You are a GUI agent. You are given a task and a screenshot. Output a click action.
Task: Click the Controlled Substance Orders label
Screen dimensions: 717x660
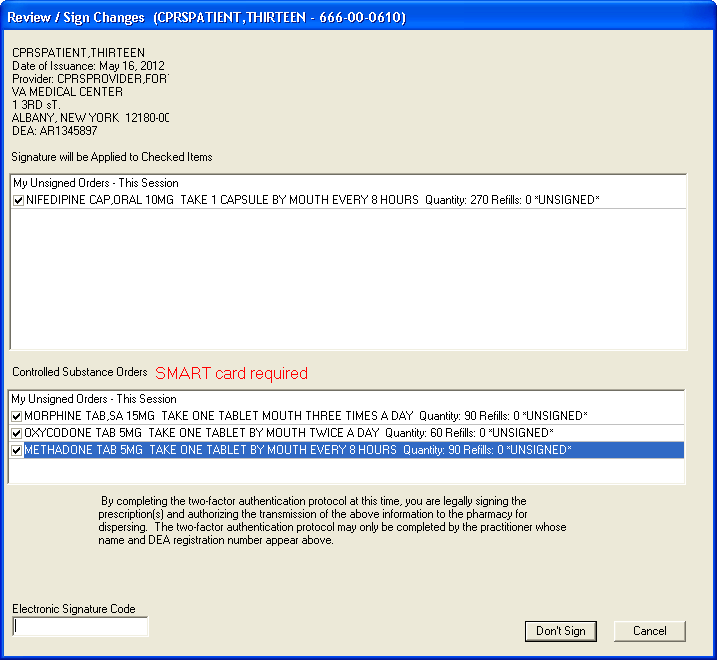point(79,373)
